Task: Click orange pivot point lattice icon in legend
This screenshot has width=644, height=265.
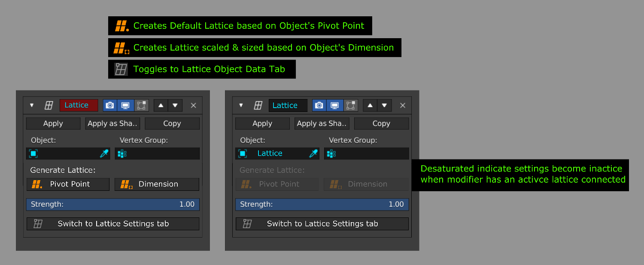Action: (122, 26)
